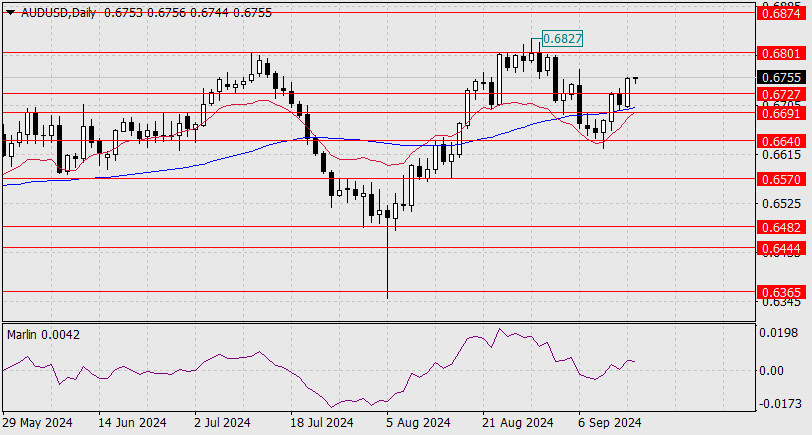Click the triangle next to AUDUSD,Daily
Image resolution: width=812 pixels, height=435 pixels.
coord(10,13)
